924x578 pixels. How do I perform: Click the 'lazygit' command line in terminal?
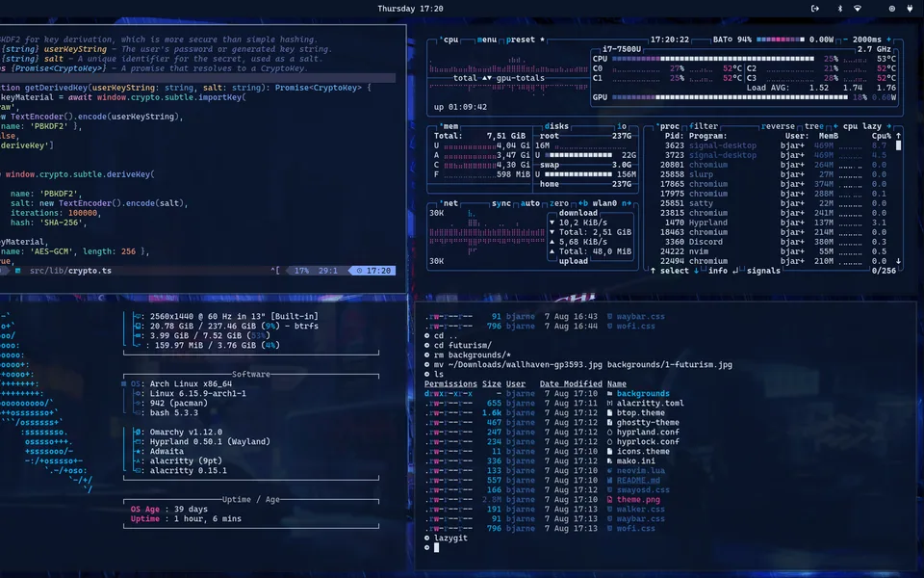[450, 538]
